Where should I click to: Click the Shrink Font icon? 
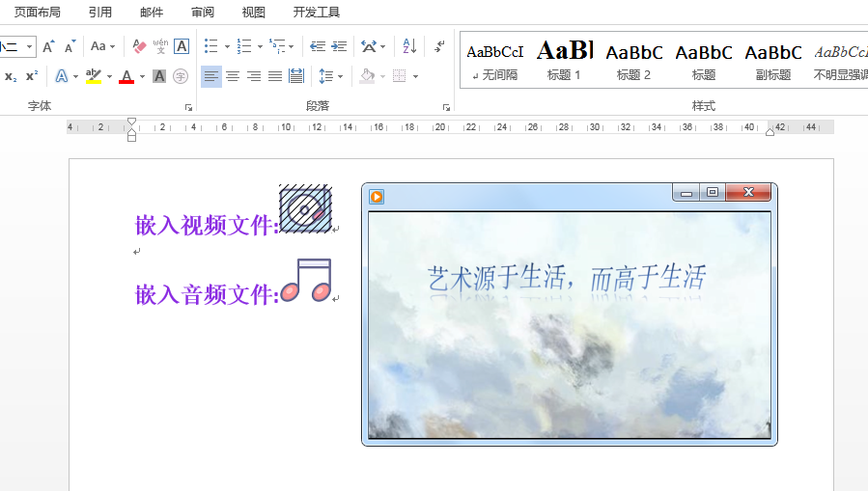(x=70, y=46)
